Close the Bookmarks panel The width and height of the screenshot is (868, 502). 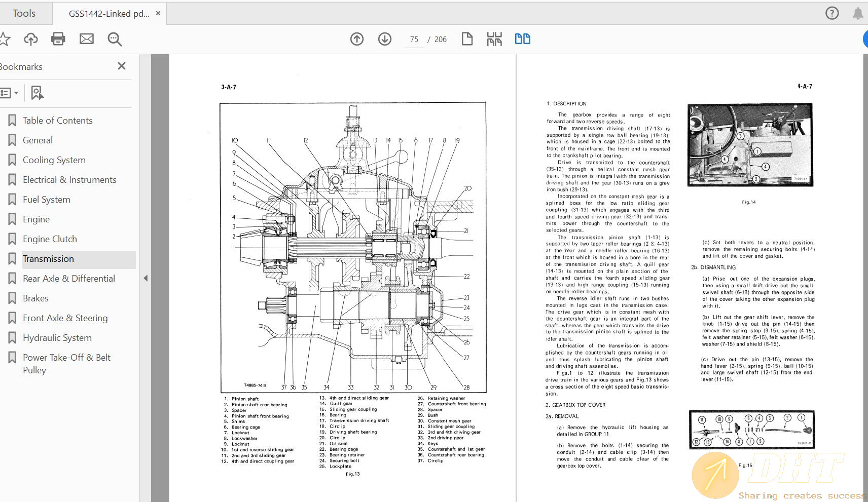click(122, 66)
